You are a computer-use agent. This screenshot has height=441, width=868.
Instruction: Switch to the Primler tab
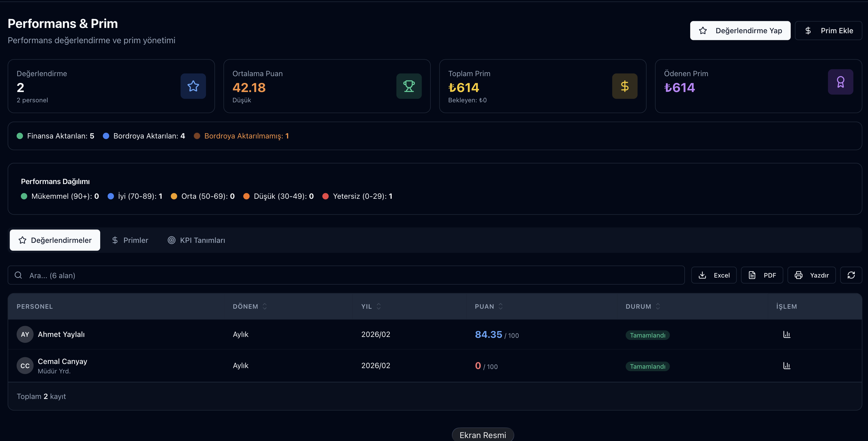pos(130,240)
